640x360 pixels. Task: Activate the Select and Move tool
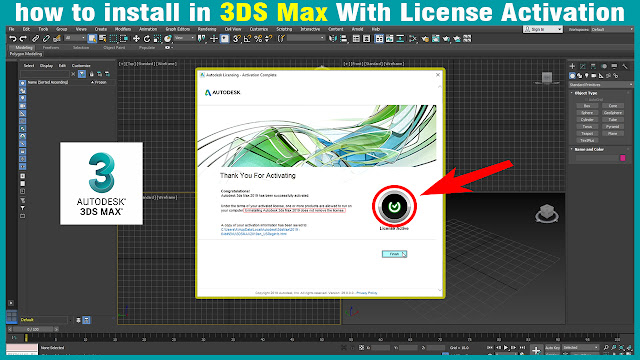(x=136, y=39)
